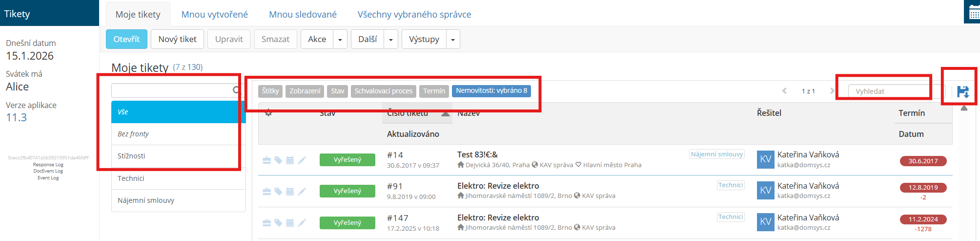Screen dimensions: 980x241
Task: Open the DocEvent Log link
Action: point(48,171)
